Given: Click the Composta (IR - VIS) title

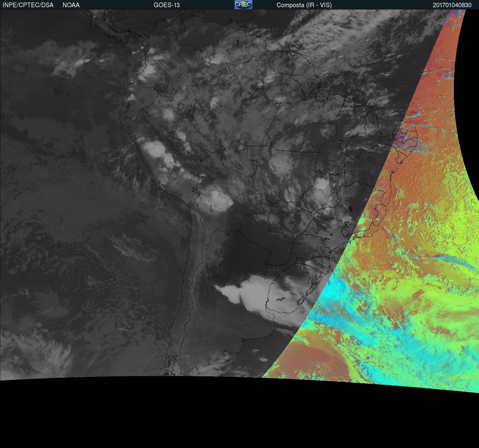Looking at the screenshot, I should [304, 5].
